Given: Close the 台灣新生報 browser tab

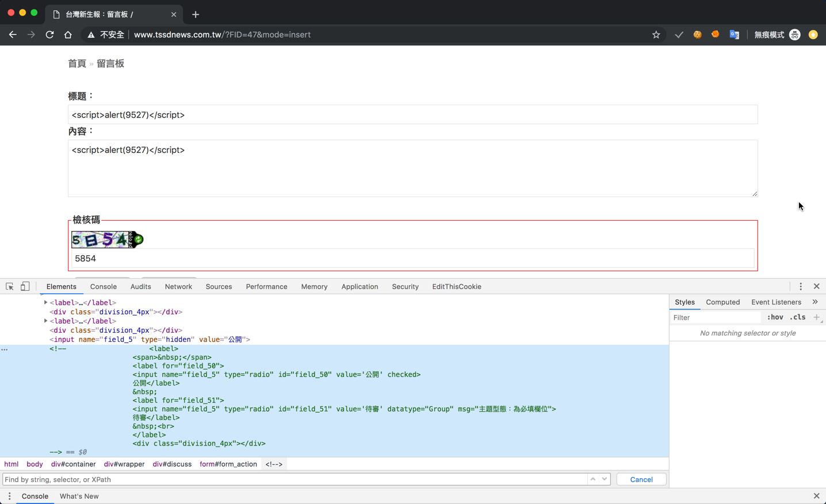Looking at the screenshot, I should pyautogui.click(x=174, y=14).
